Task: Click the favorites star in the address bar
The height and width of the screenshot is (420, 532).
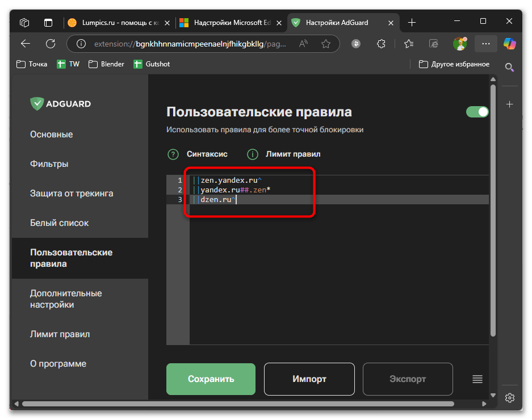Action: coord(325,43)
